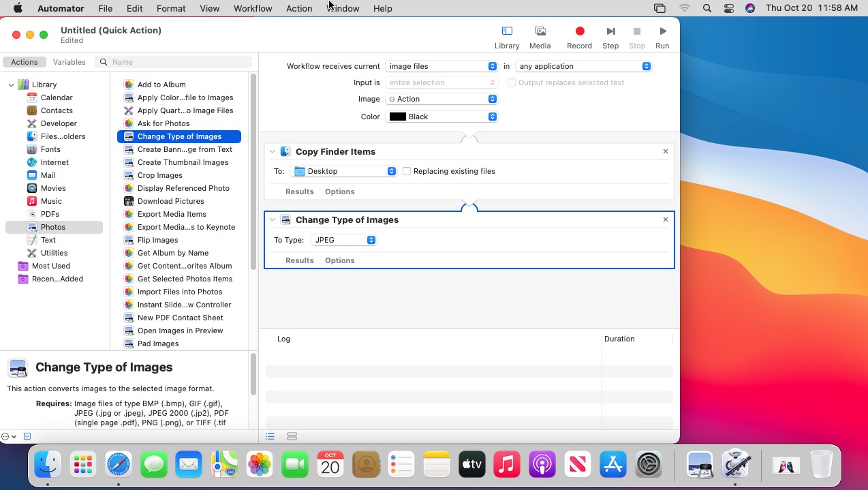Select Create Thumbnail Images action
868x490 pixels.
[x=183, y=162]
